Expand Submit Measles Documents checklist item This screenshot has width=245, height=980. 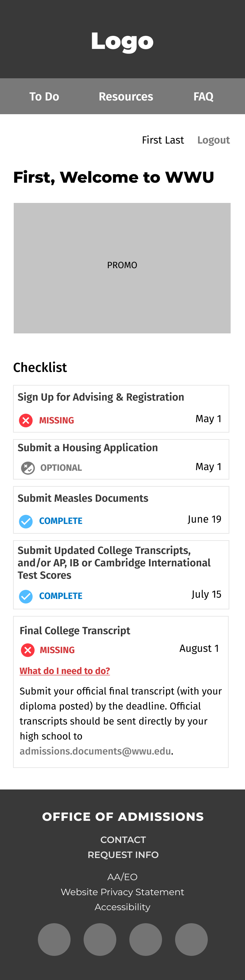pyautogui.click(x=83, y=498)
